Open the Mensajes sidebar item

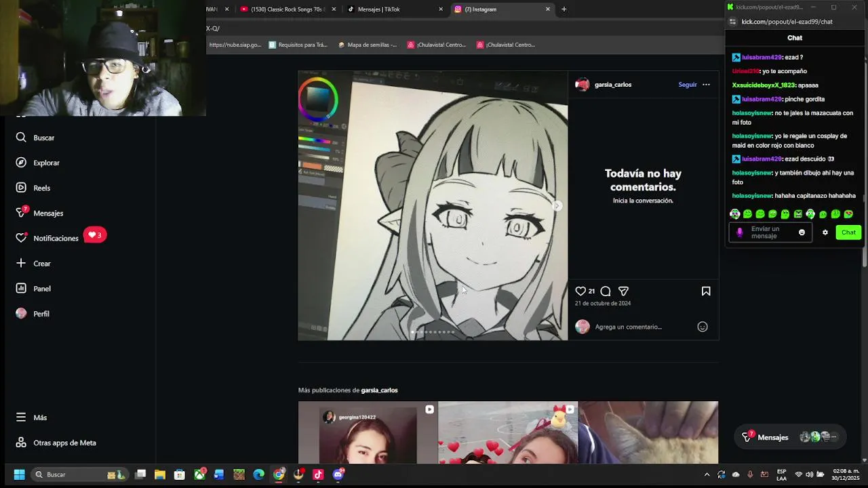[39, 213]
